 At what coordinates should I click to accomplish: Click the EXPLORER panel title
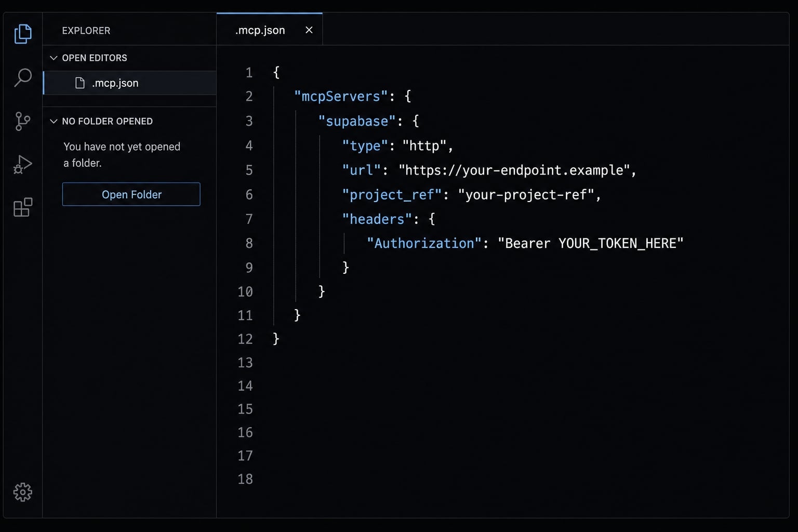pos(86,31)
